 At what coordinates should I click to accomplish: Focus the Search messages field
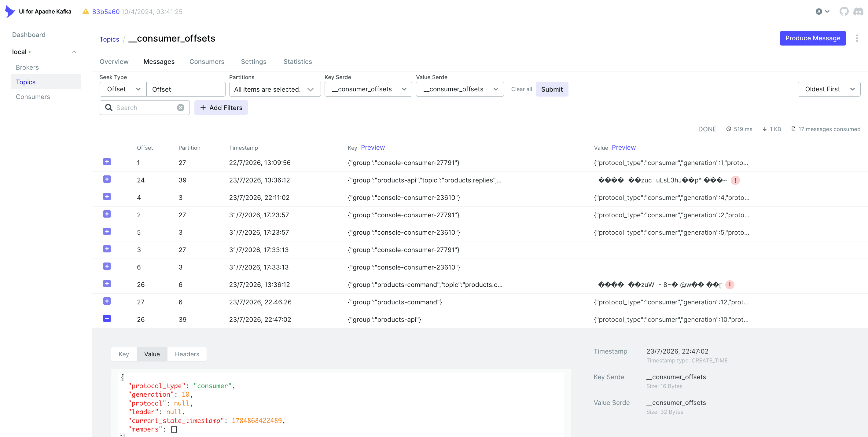point(145,108)
